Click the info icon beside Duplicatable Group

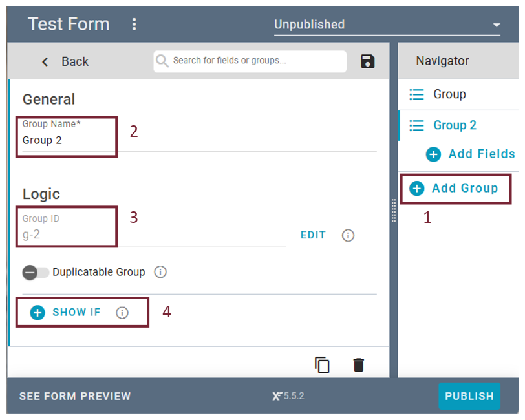pyautogui.click(x=160, y=272)
